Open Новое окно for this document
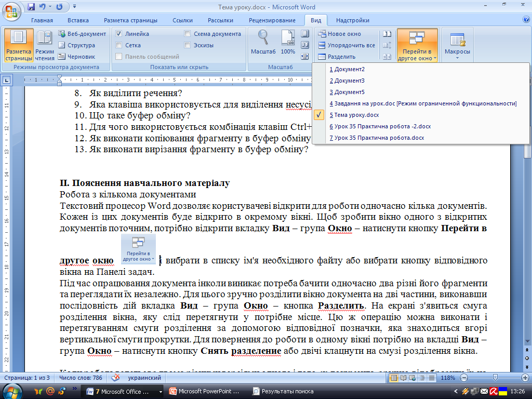The height and width of the screenshot is (399, 532). point(340,34)
